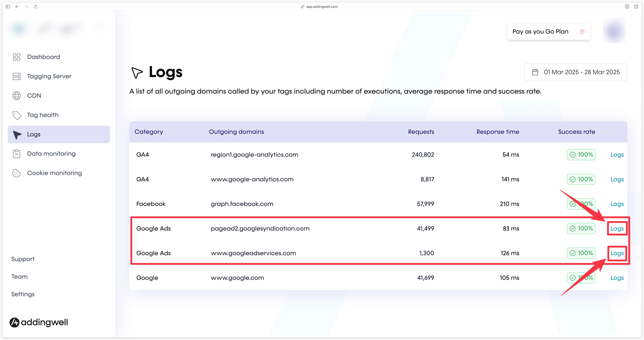The width and height of the screenshot is (644, 340).
Task: Click the domain www.googleadservices.com
Action: [253, 253]
